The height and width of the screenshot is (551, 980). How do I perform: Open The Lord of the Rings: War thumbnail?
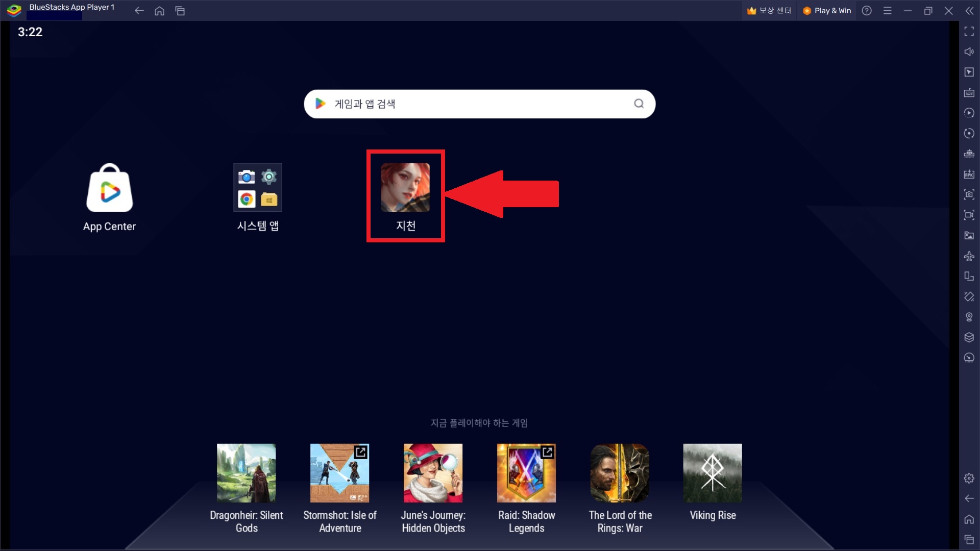pos(620,473)
